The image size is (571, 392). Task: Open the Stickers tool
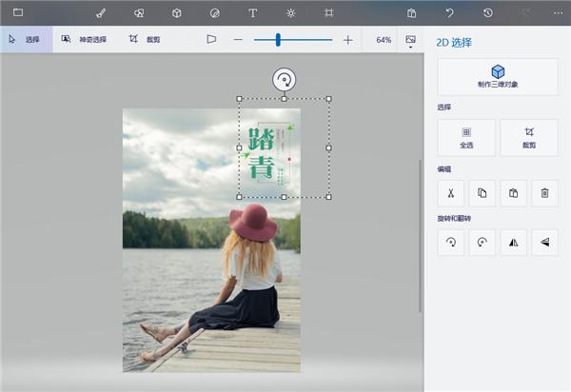coord(215,13)
